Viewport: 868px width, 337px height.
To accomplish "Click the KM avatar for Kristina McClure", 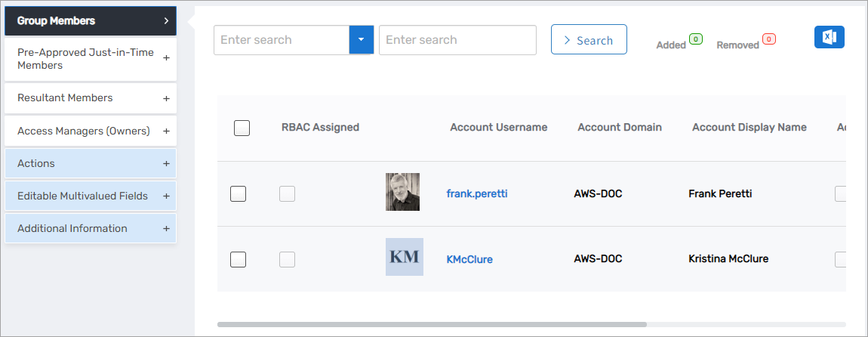I will (404, 257).
